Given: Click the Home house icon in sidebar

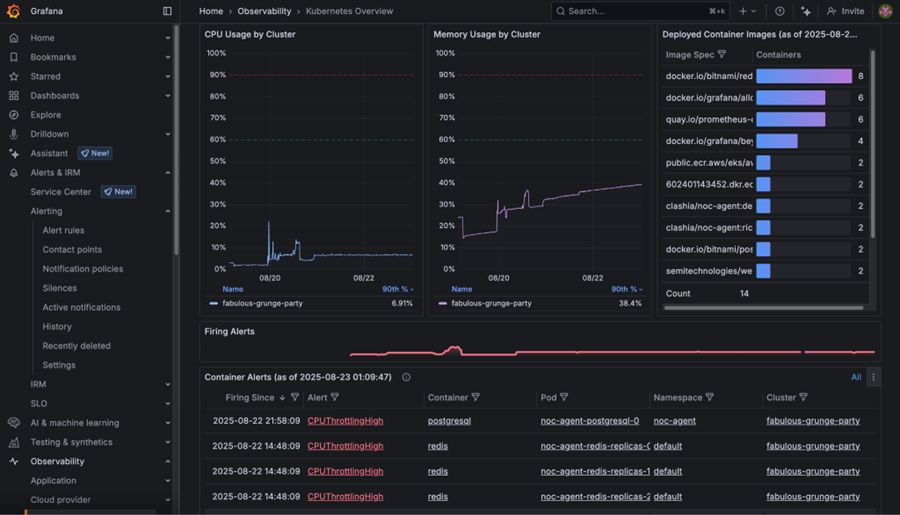Looking at the screenshot, I should coord(14,38).
